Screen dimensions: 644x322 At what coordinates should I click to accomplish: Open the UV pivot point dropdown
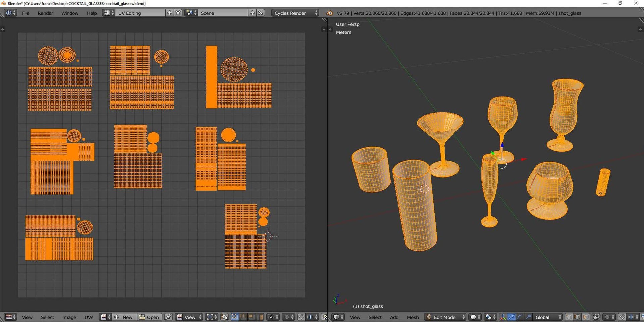coord(212,317)
